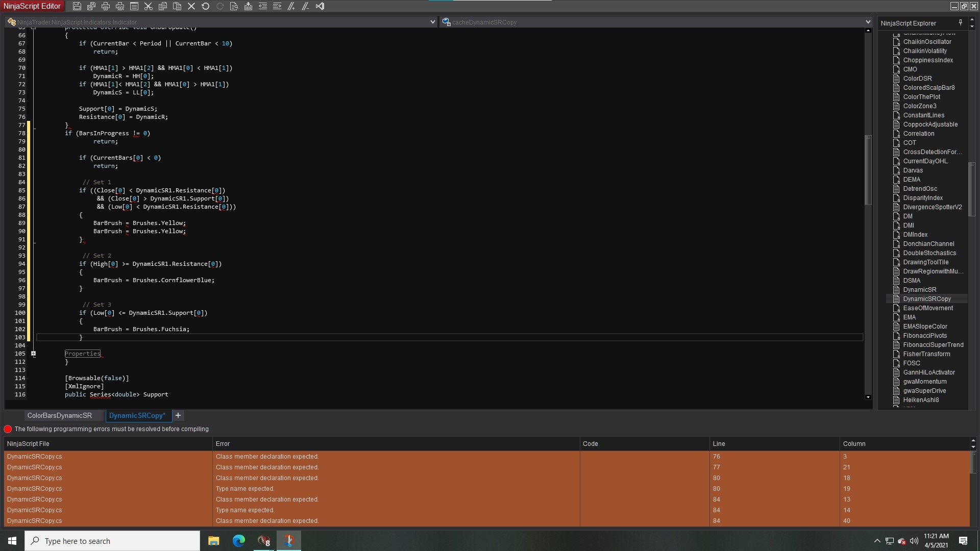Pin the NinjaScript Explorer panel
The width and height of the screenshot is (980, 551).
pos(960,23)
